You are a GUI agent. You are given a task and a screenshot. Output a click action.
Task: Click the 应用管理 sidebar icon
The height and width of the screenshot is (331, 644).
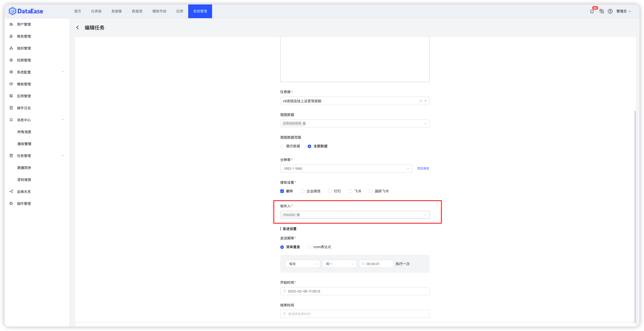11,96
